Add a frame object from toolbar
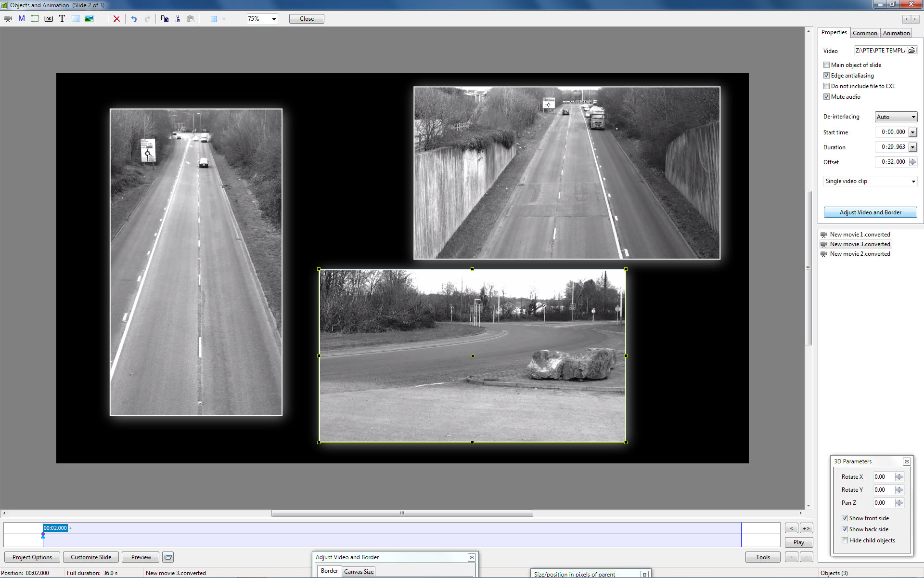Screen dimensions: 924x578 [35, 19]
